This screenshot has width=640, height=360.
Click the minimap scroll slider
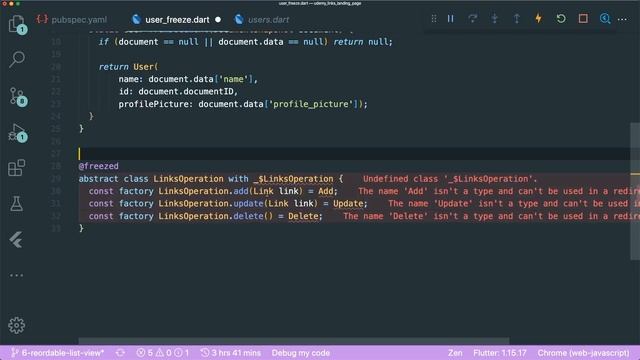tap(635, 191)
